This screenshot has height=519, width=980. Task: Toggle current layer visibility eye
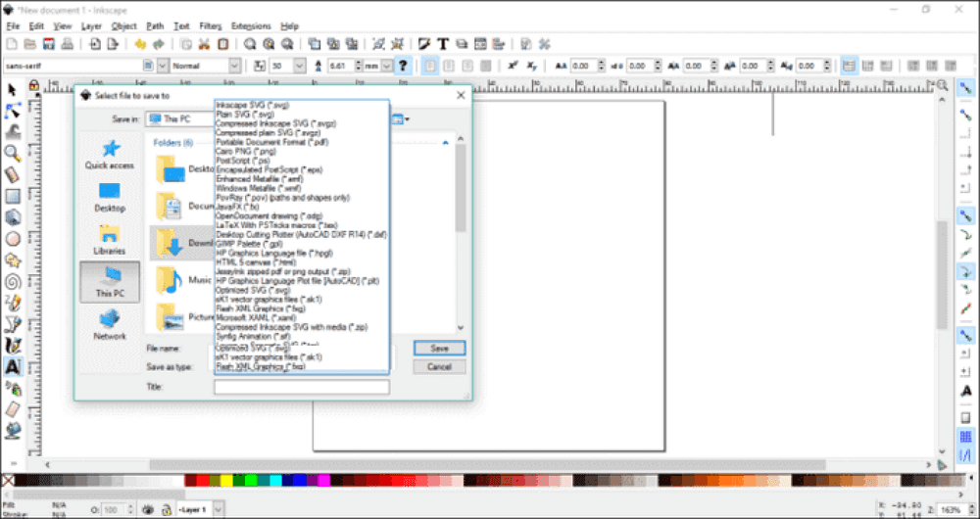(x=148, y=509)
